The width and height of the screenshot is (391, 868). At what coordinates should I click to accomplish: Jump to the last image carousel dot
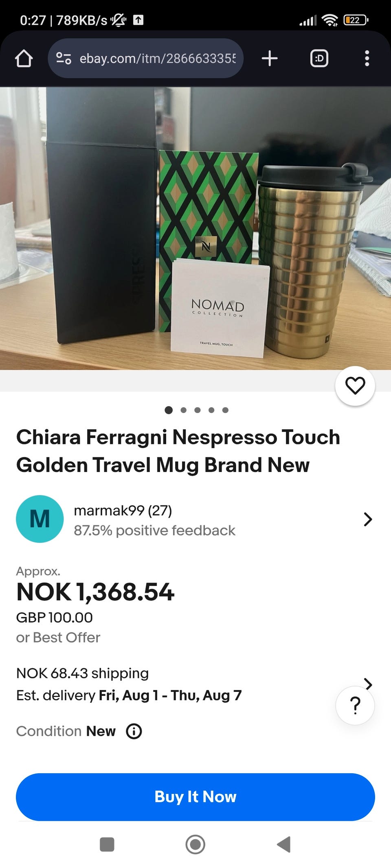pos(225,410)
